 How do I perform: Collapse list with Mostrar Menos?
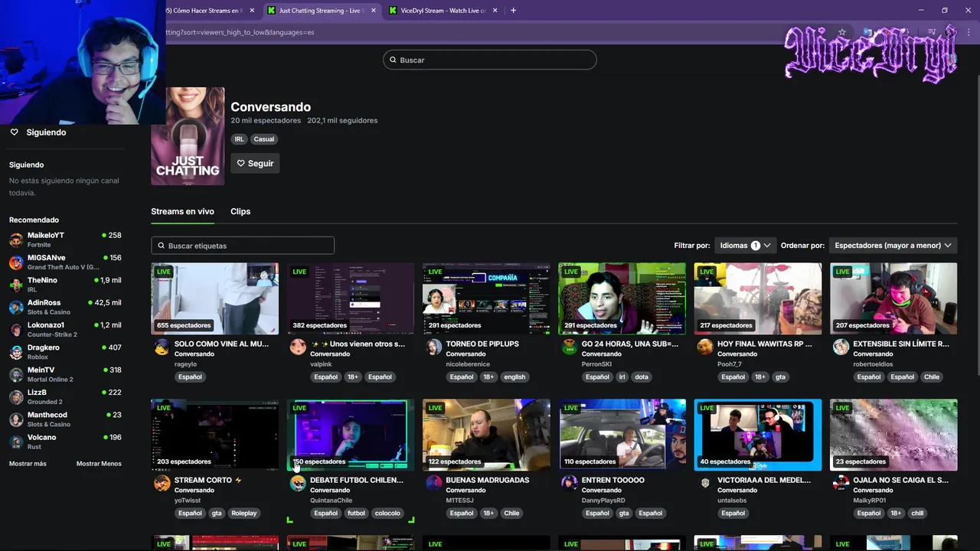(99, 464)
